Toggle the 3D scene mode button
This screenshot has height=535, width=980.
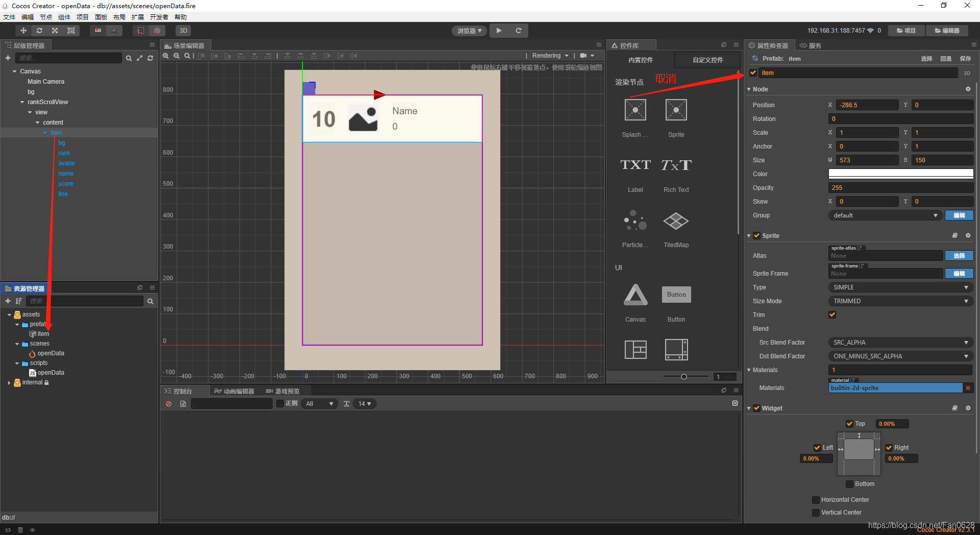[x=183, y=31]
